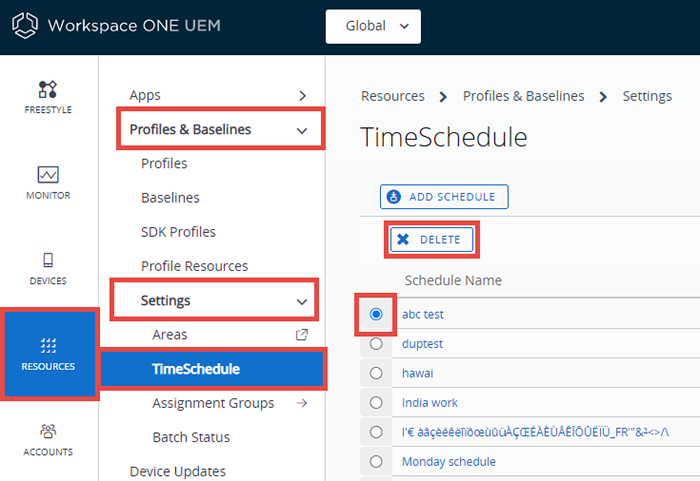Open the Monitor section icon
The image size is (700, 481).
48,175
